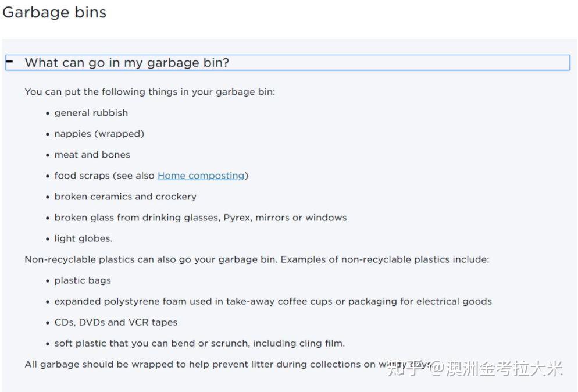The image size is (578, 392).
Task: Click the 'general rubbish' list item
Action: click(91, 113)
